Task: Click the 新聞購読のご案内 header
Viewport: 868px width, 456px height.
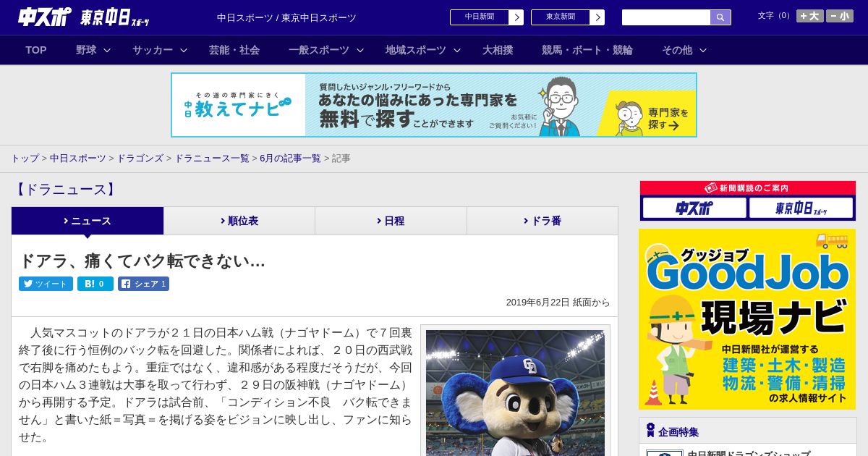Action: point(747,187)
